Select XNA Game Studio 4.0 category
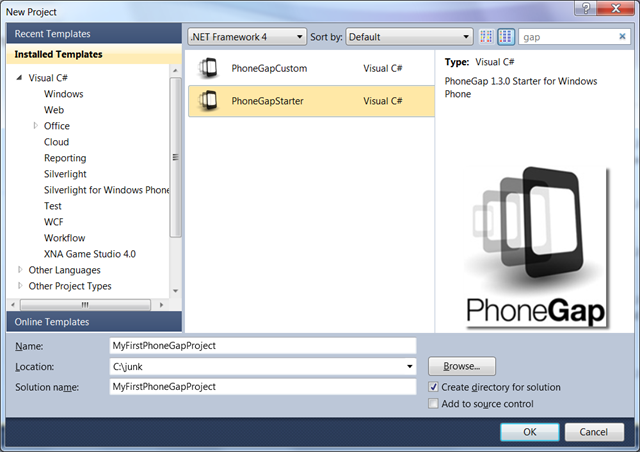This screenshot has width=640, height=452. tap(90, 254)
